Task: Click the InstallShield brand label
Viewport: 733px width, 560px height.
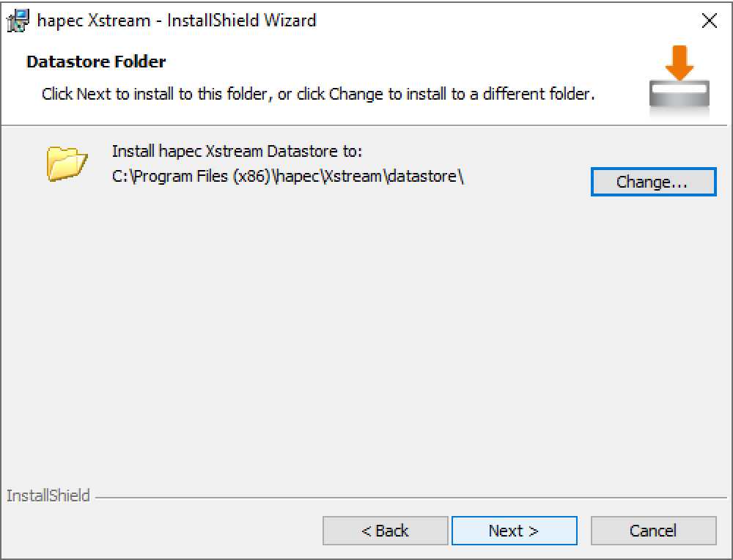Action: [x=48, y=496]
